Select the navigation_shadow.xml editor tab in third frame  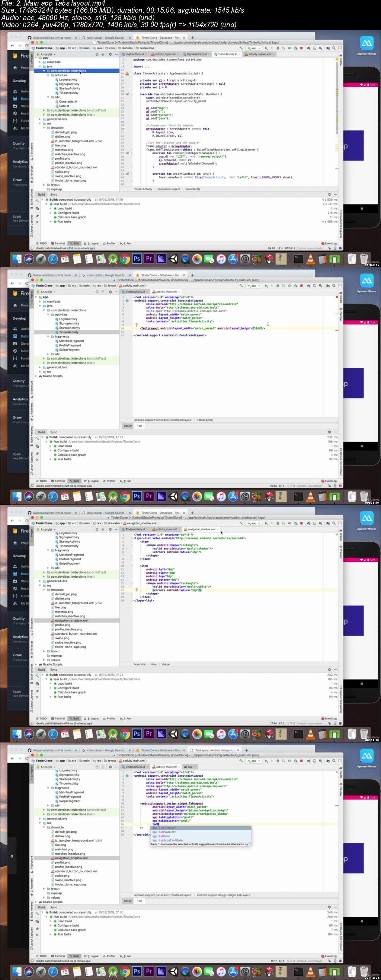[x=201, y=529]
